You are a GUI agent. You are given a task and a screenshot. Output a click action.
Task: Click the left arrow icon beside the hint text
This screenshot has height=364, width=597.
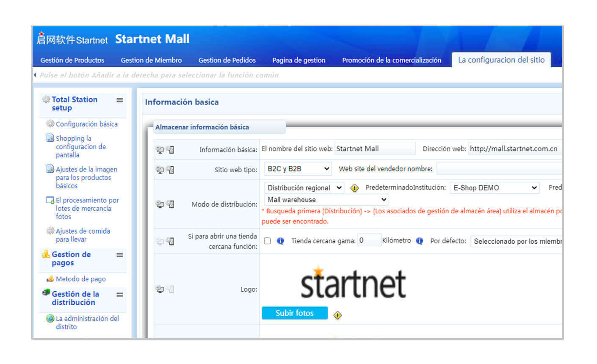click(35, 75)
